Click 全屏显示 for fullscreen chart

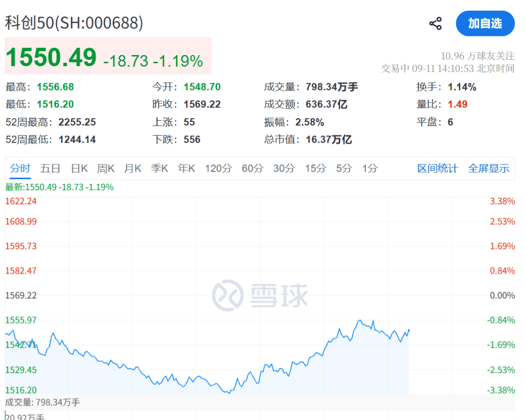coord(489,168)
